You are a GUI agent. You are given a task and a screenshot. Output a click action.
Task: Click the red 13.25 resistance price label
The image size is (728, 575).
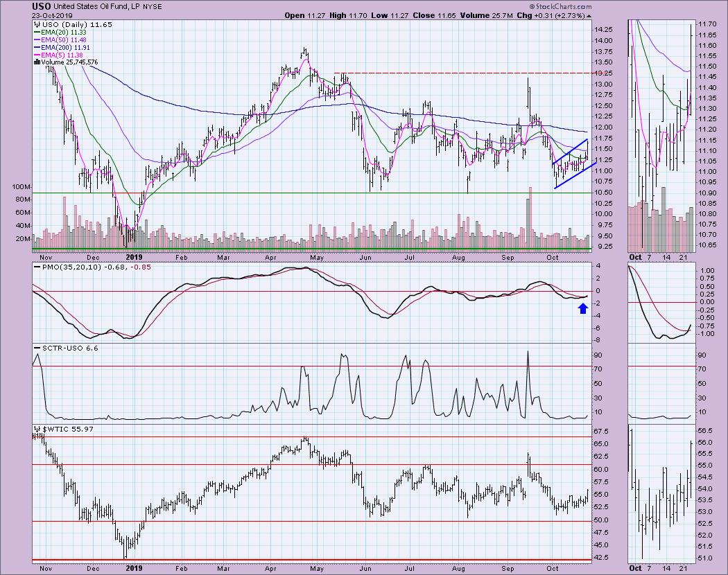coord(603,73)
